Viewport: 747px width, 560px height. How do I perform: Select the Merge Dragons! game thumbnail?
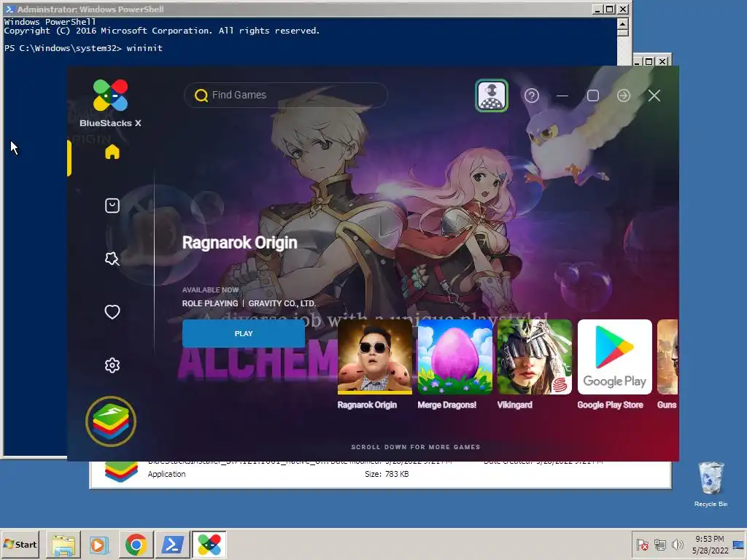coord(455,357)
